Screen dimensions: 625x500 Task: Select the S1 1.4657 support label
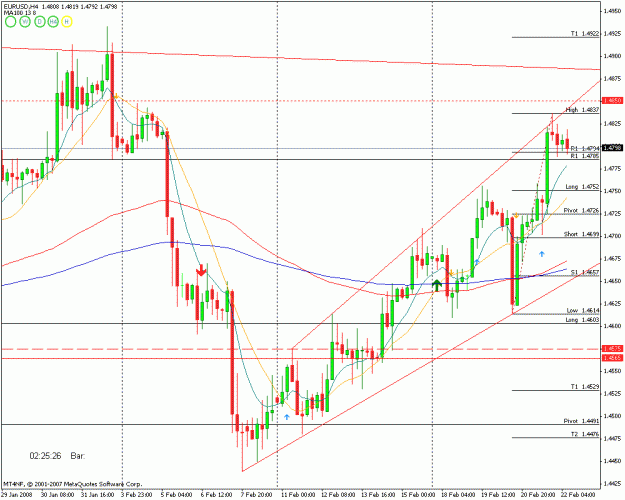tap(584, 272)
